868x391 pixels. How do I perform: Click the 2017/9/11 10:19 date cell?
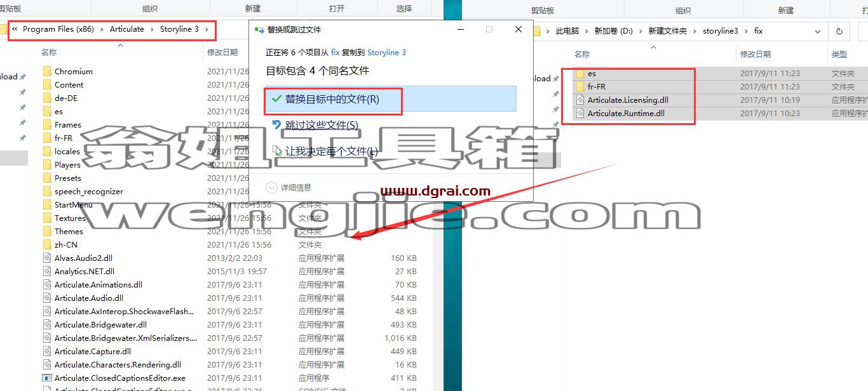(770, 100)
